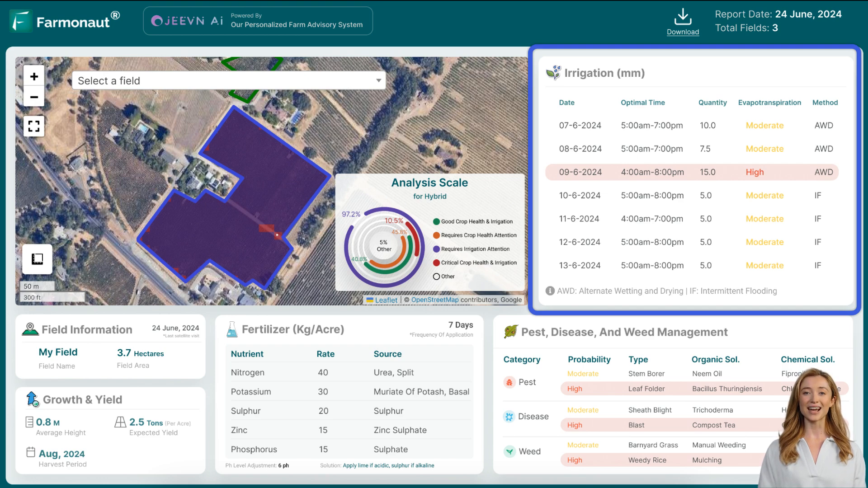Open the OpenStreetMap contributors link
The width and height of the screenshot is (868, 488).
[436, 300]
